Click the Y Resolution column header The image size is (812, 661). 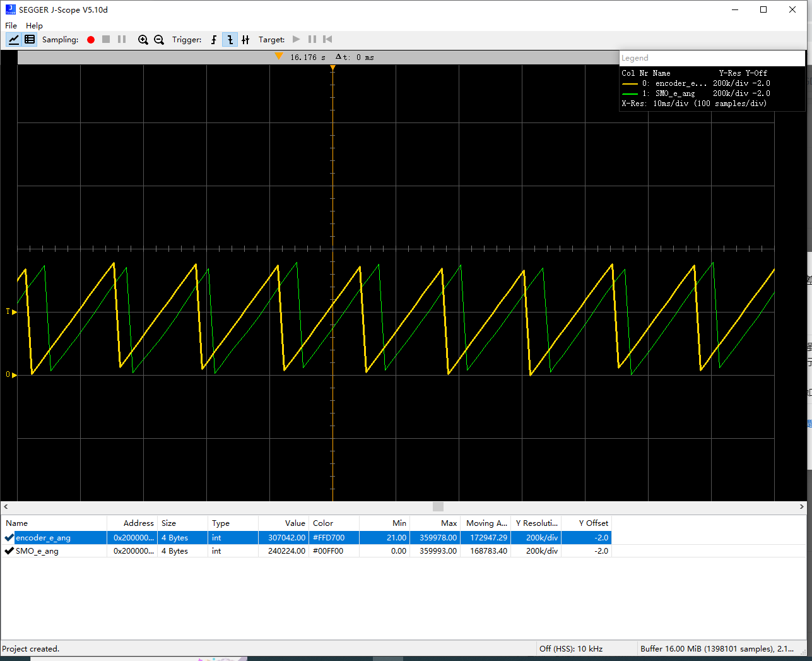536,523
